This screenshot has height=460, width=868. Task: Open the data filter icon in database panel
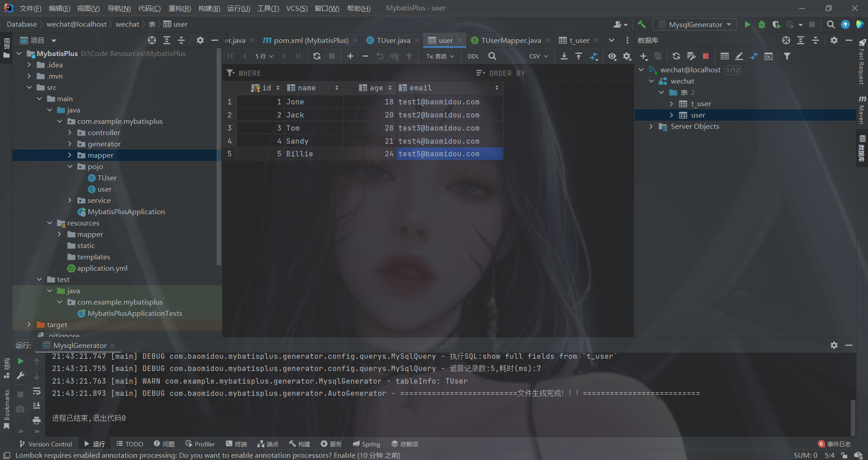click(x=788, y=56)
